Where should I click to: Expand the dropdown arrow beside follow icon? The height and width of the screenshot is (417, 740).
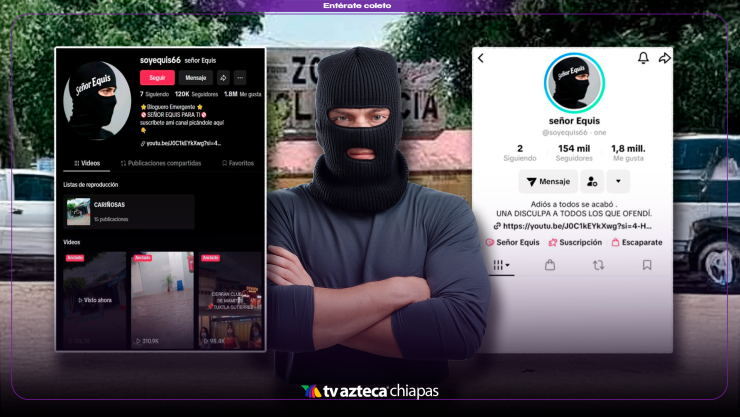click(618, 181)
